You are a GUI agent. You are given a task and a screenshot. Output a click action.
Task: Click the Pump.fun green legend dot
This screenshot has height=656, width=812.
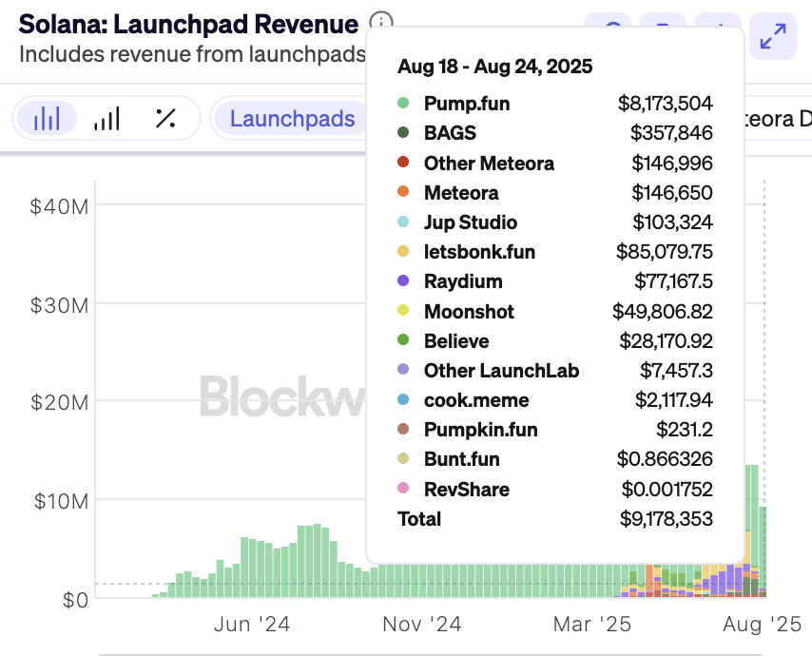click(x=403, y=104)
